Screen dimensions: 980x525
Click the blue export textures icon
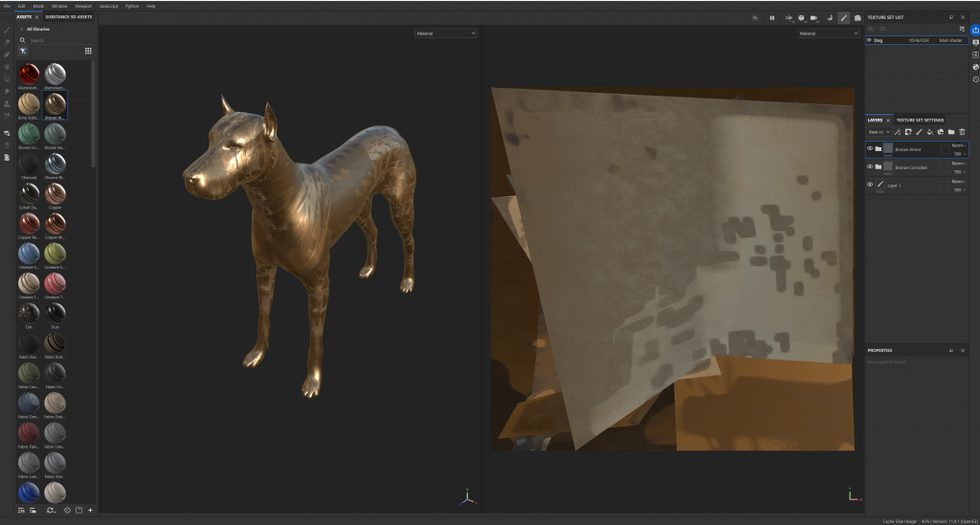point(974,30)
